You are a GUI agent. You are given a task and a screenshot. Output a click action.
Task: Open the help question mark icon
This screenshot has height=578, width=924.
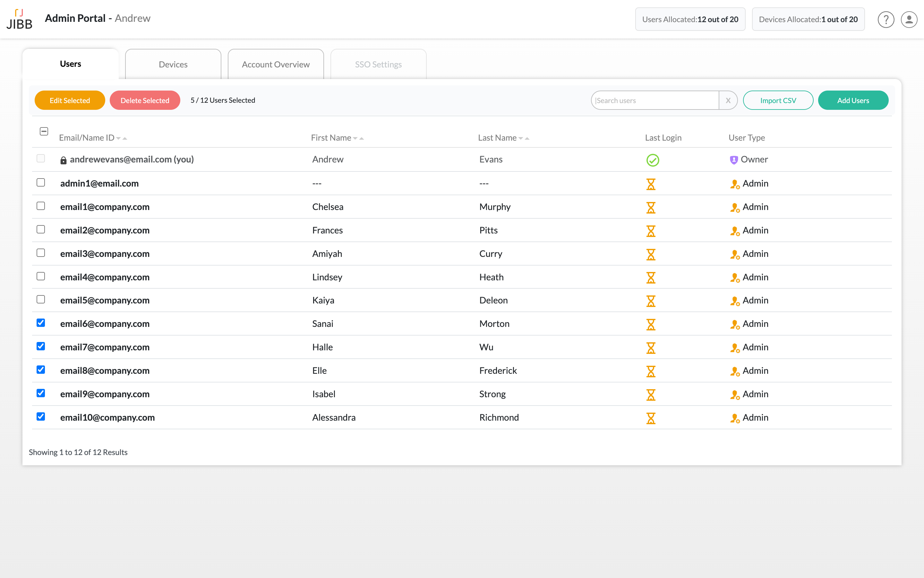pos(886,19)
